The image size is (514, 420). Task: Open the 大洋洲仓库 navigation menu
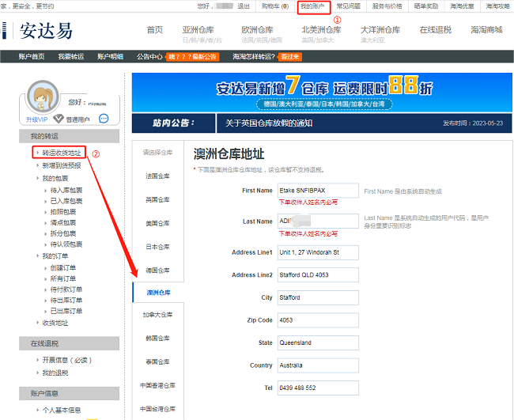(380, 30)
